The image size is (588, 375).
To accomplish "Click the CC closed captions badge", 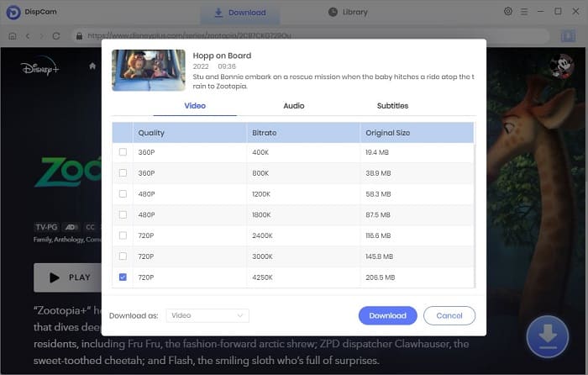I will click(x=90, y=227).
